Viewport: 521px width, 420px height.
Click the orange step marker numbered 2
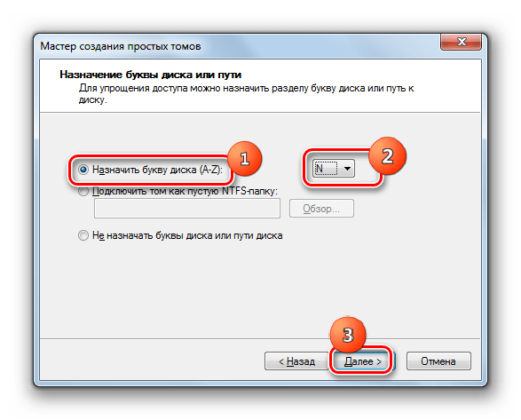[388, 156]
